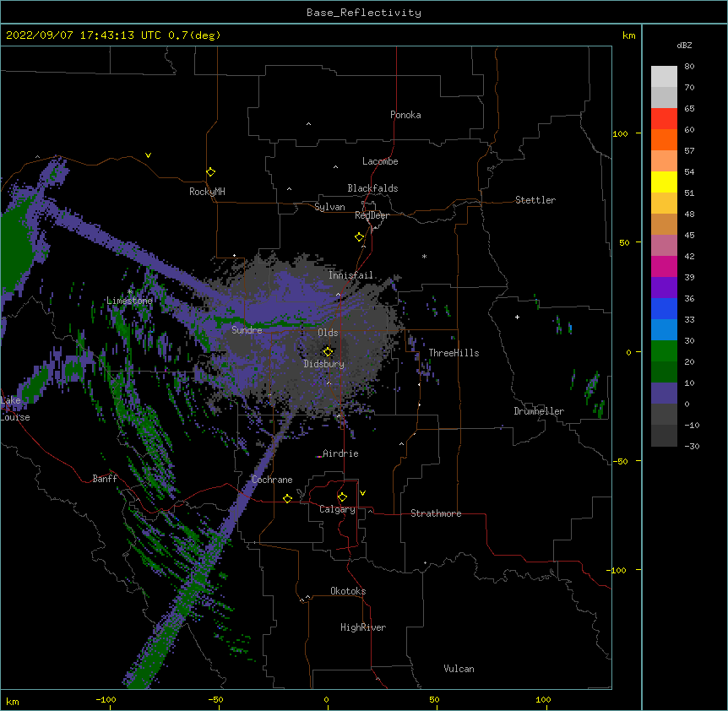Select the Airdrie label
Screen dimensions: 728x711
coord(341,453)
